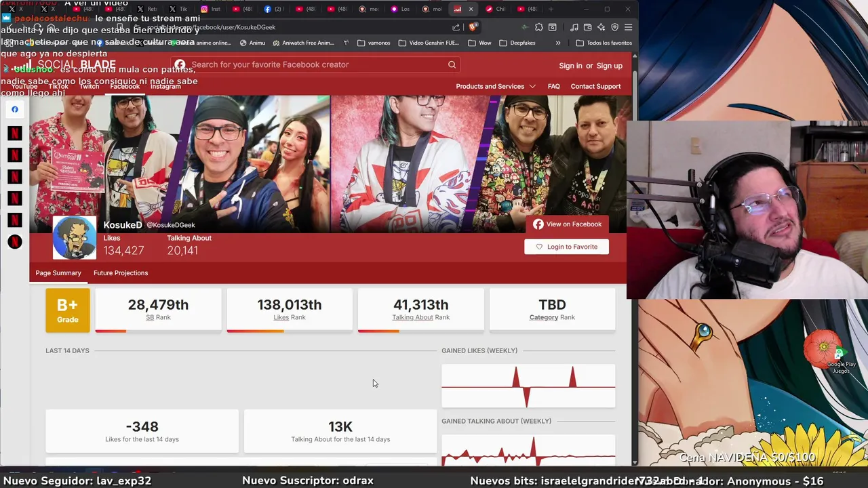Click the View on Facebook button
Image resolution: width=868 pixels, height=488 pixels.
coord(567,224)
